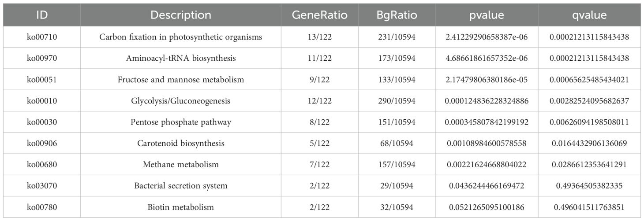Click the pvalue column header
The width and height of the screenshot is (644, 221).
coord(486,15)
